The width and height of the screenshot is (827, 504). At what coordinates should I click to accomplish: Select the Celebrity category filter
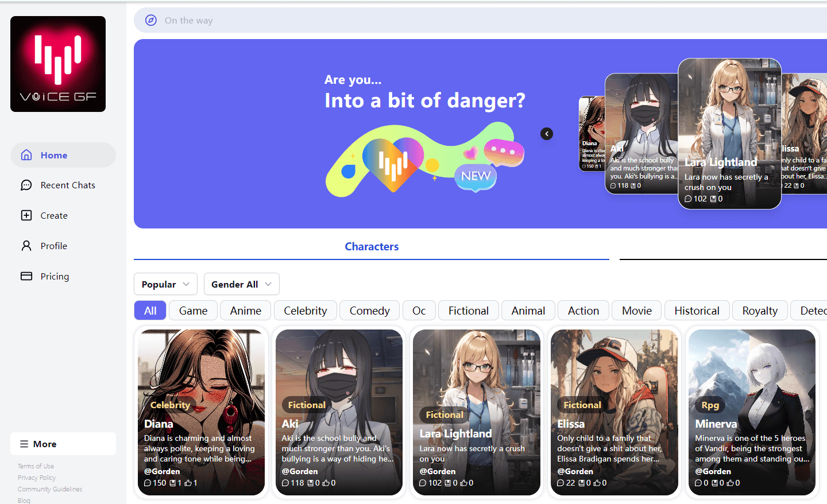tap(305, 311)
